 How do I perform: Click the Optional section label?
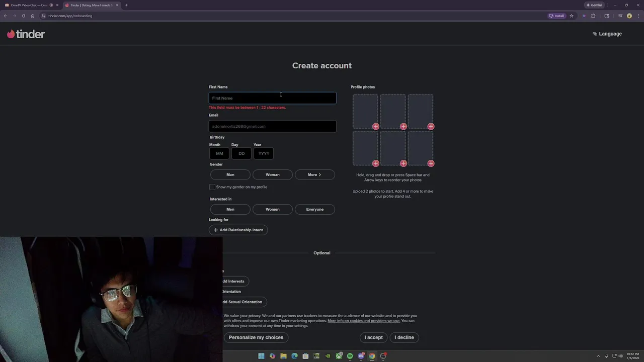322,253
